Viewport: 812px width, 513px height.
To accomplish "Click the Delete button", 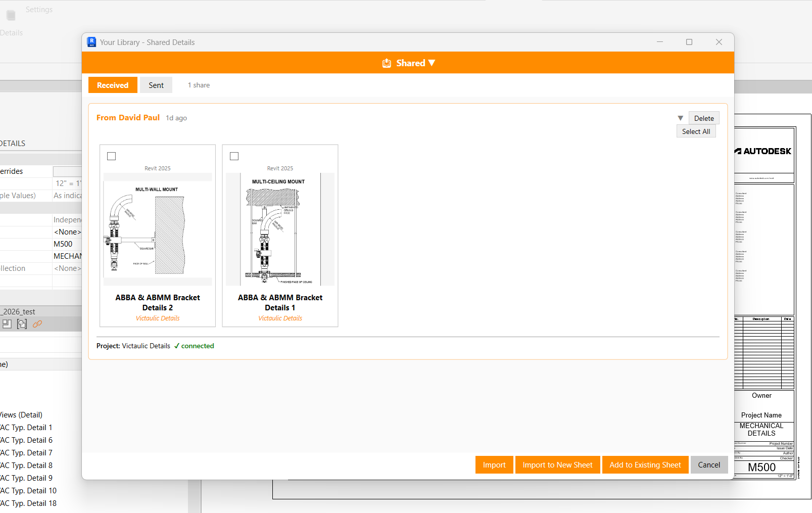I will (704, 118).
